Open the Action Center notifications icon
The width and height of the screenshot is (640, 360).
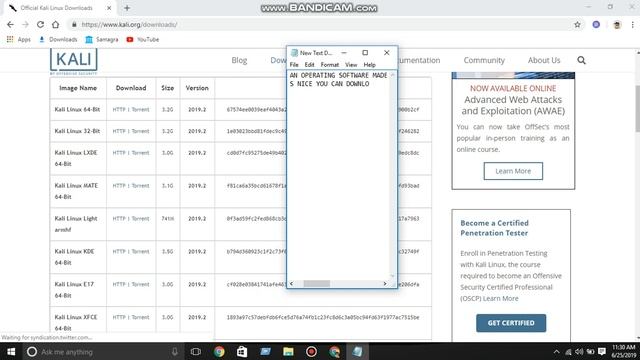pos(602,351)
